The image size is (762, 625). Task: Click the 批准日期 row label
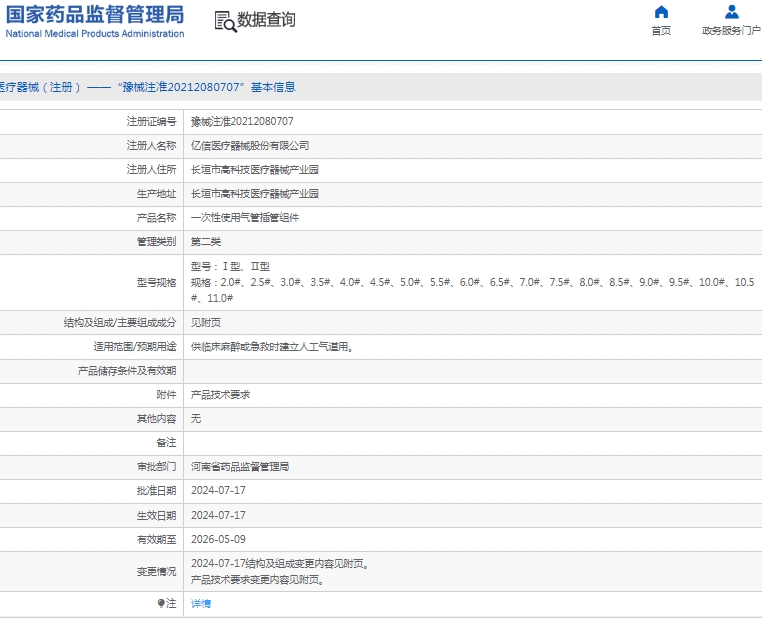[x=156, y=490]
